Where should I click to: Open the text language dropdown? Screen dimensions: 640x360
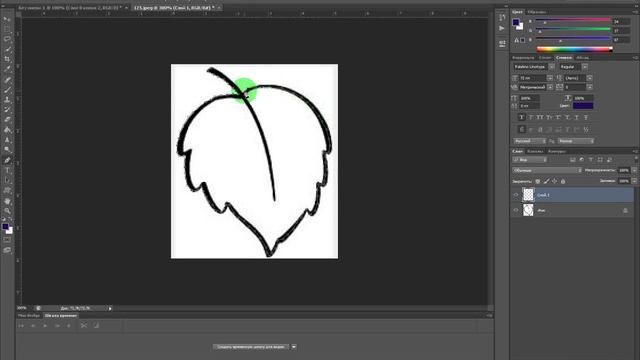click(530, 141)
